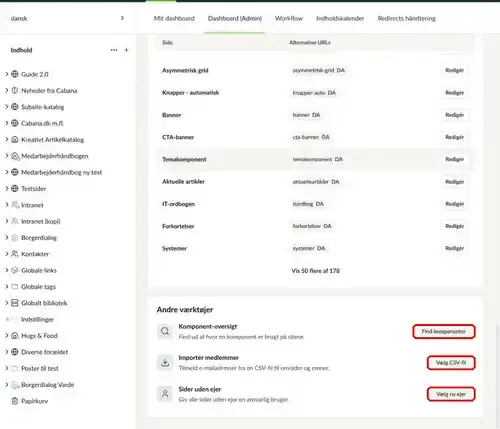The height and width of the screenshot is (429, 500).
Task: Expand the Nyheder fra Cabana node
Action: pos(6,90)
